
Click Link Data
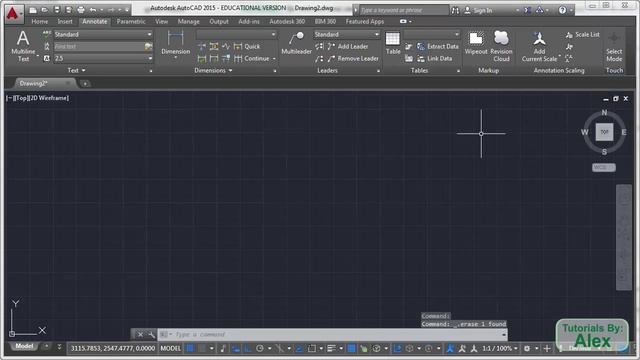pos(435,58)
